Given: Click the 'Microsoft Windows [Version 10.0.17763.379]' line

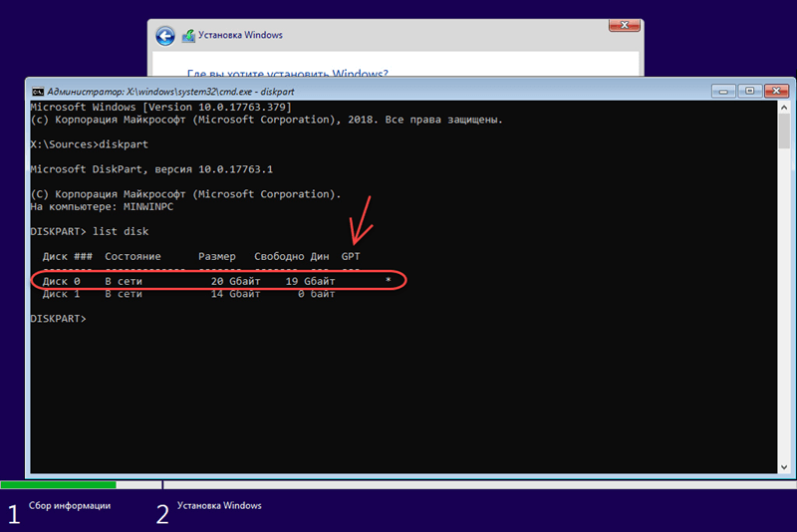Looking at the screenshot, I should 161,108.
